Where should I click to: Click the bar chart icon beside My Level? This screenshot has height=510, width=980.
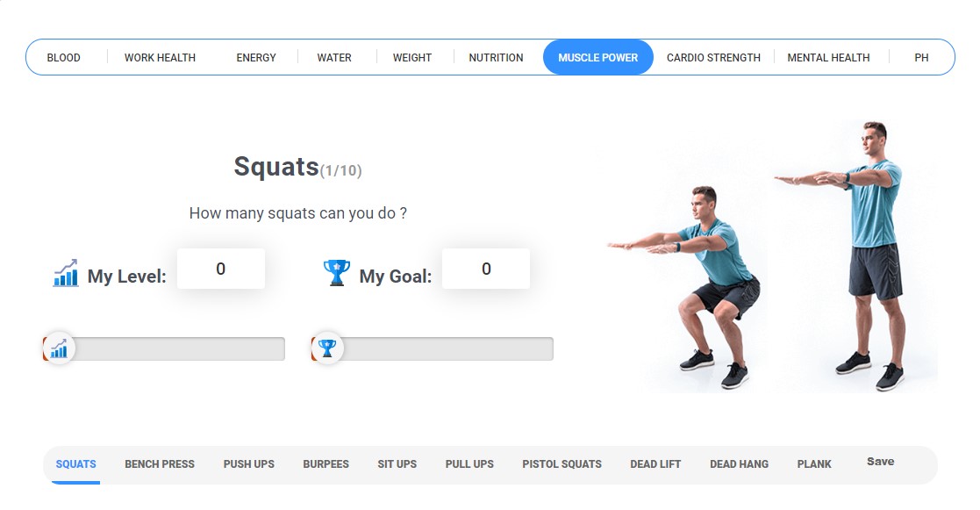[66, 273]
